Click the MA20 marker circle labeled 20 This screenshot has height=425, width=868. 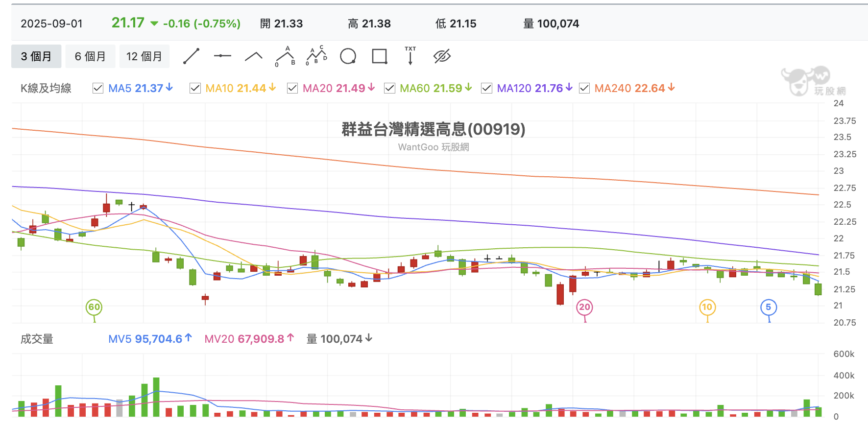point(585,307)
